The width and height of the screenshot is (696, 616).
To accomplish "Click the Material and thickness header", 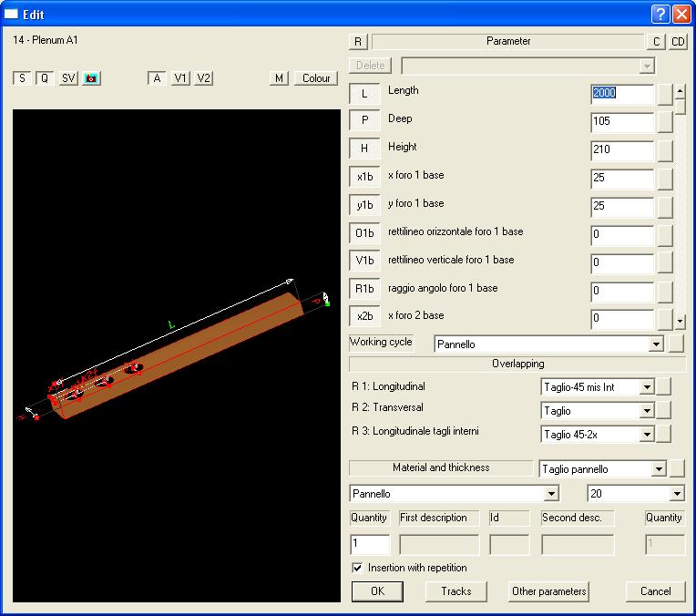I will [x=441, y=467].
